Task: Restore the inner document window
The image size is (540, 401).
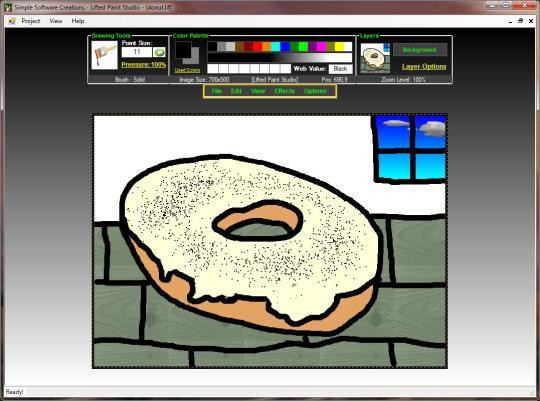Action: coord(520,21)
